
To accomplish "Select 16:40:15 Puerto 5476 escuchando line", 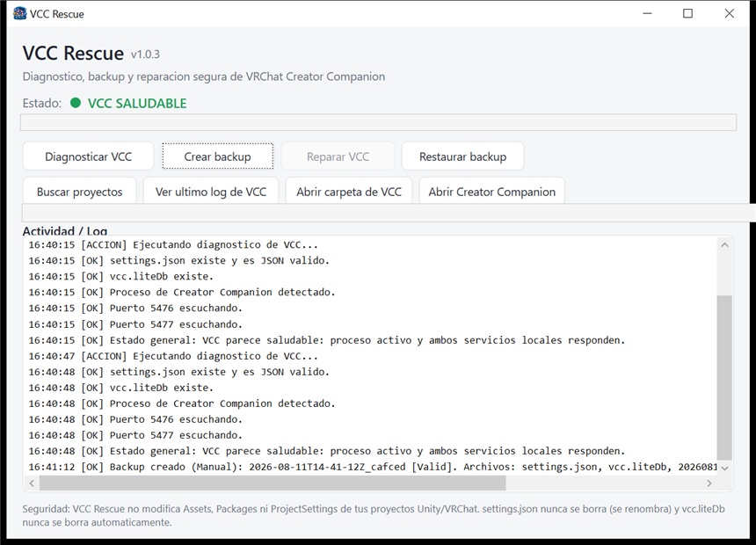I will pyautogui.click(x=135, y=309).
